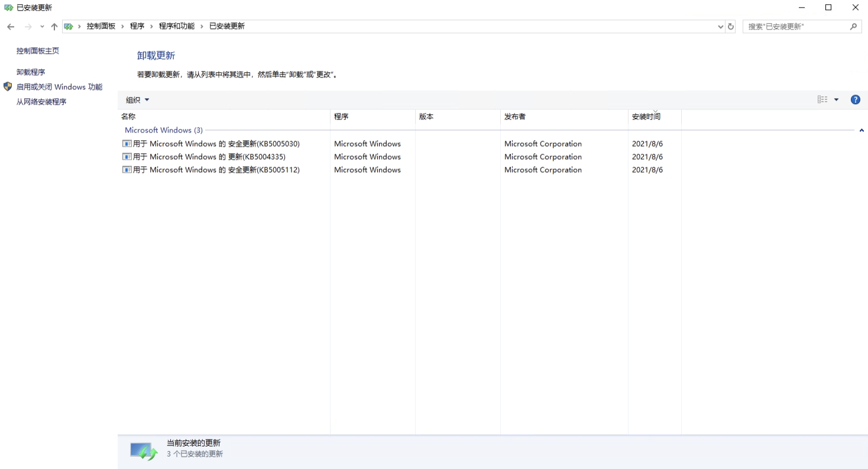Viewport: 868px width, 469px height.
Task: Click the search magnifier icon
Action: 853,27
